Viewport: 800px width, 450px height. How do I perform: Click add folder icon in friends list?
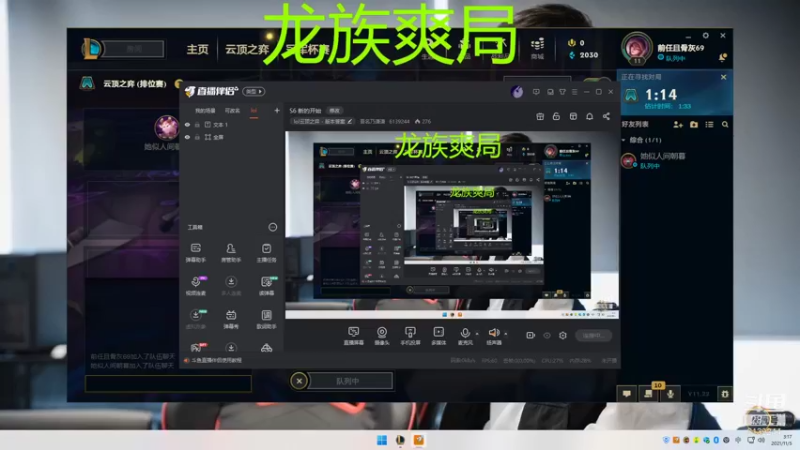694,124
